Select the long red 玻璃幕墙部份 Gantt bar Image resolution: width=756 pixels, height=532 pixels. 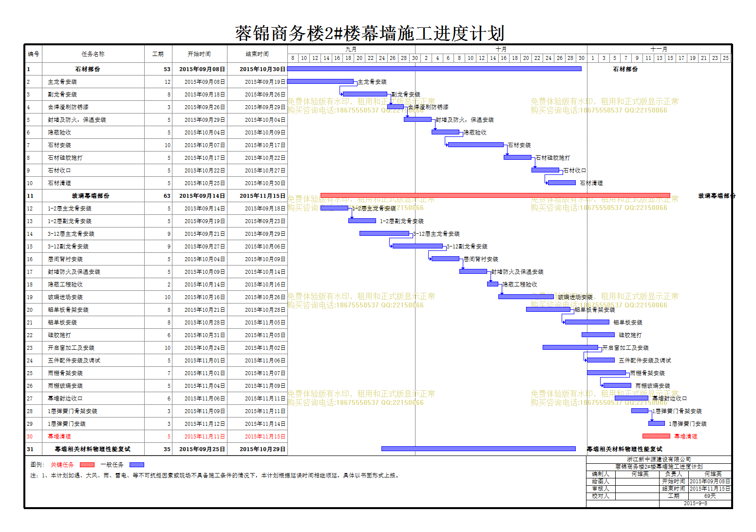click(495, 195)
